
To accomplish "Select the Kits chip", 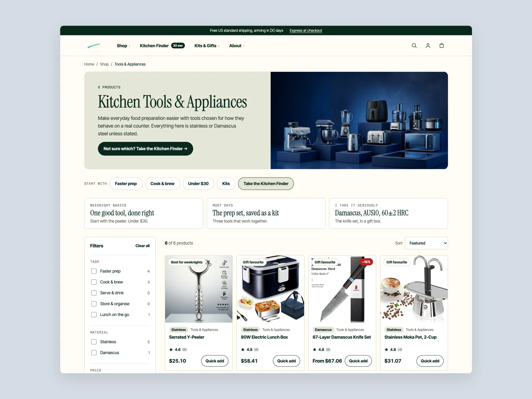I will coord(226,184).
